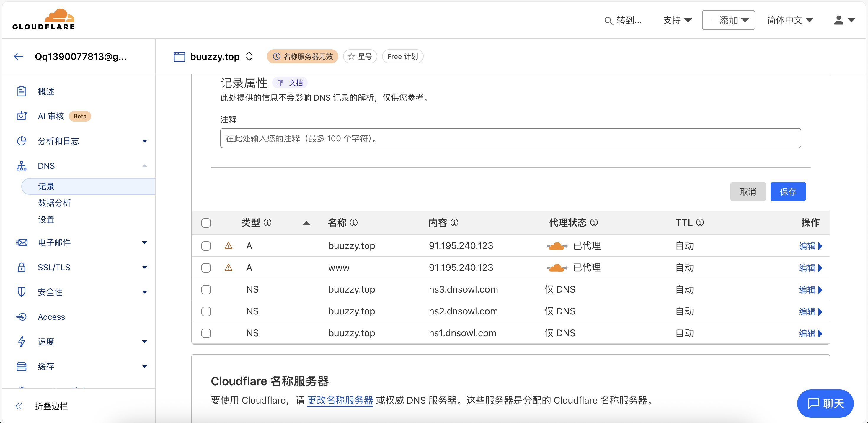Click the info icon next to 代理状态
Viewport: 868px width, 423px height.
pyautogui.click(x=594, y=222)
